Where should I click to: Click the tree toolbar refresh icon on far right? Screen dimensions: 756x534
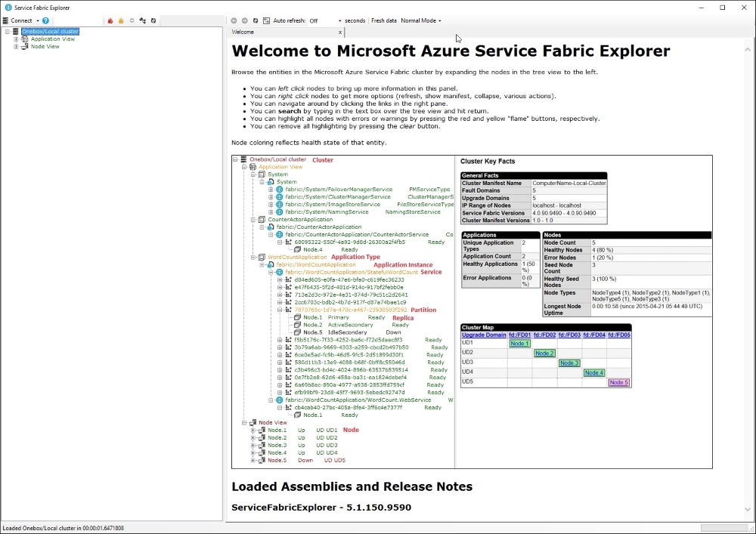click(153, 20)
